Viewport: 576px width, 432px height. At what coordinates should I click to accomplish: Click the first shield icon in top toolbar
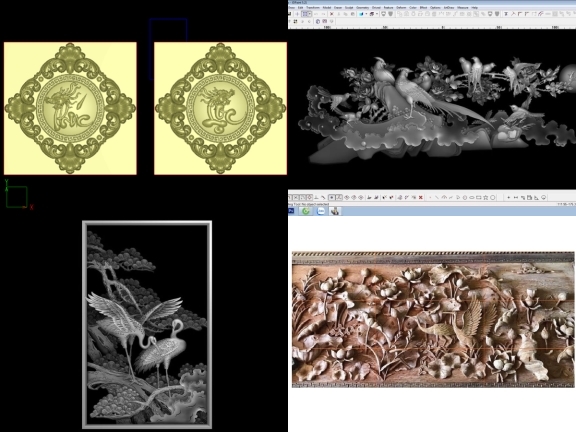(x=383, y=14)
